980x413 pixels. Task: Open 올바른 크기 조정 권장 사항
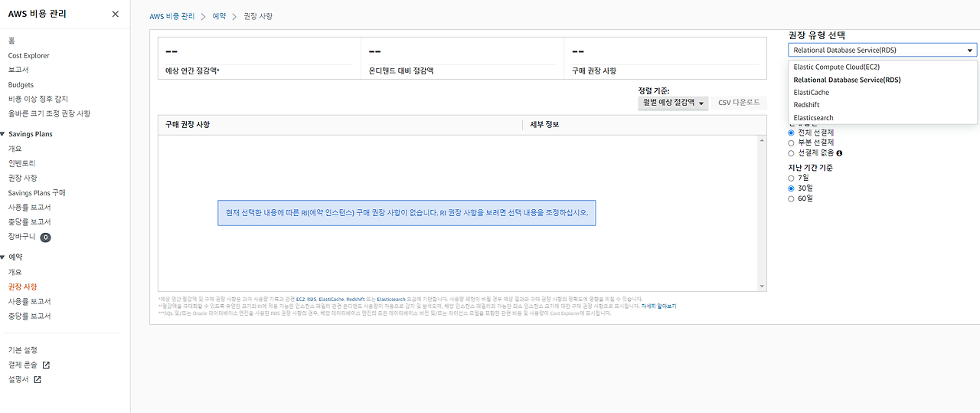[x=49, y=113]
